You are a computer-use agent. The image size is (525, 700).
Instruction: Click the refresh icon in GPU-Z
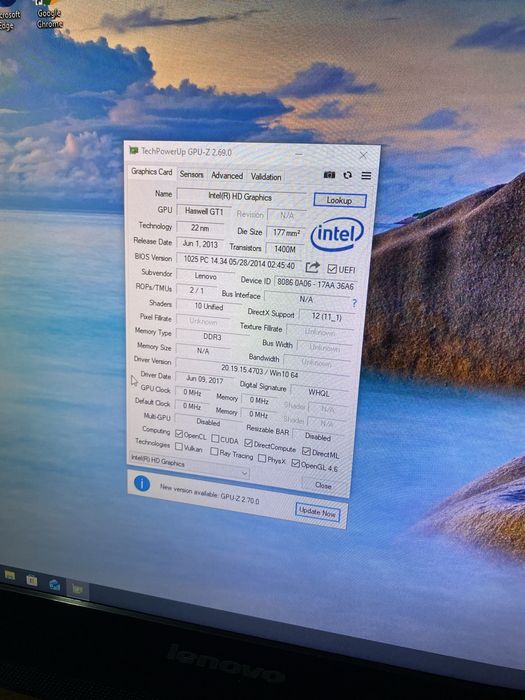[347, 175]
